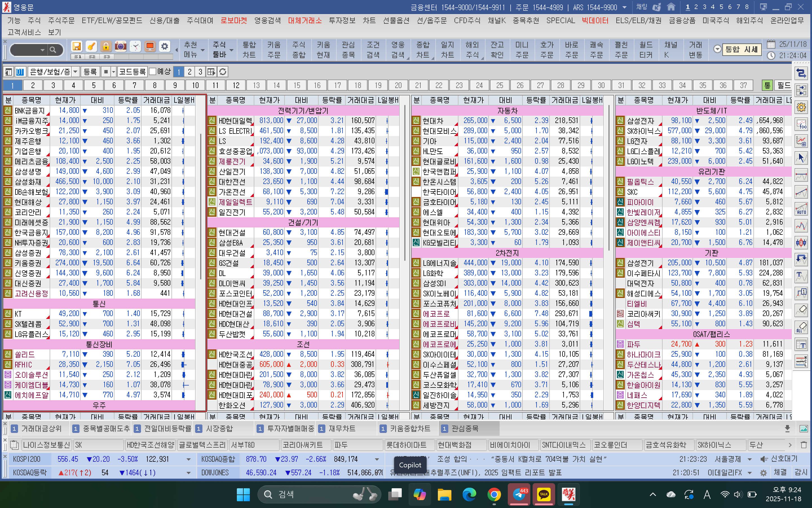Click the clock icon in the toolbar
The width and height of the screenshot is (812, 508).
point(135,46)
